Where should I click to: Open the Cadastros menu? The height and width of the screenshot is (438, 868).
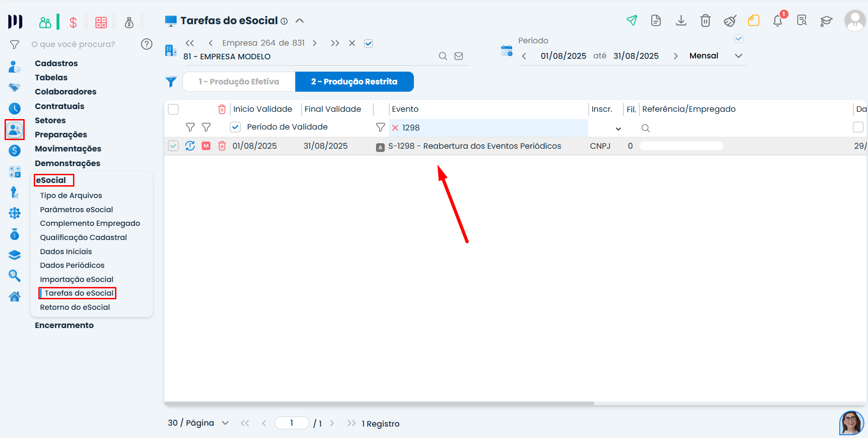pos(57,63)
